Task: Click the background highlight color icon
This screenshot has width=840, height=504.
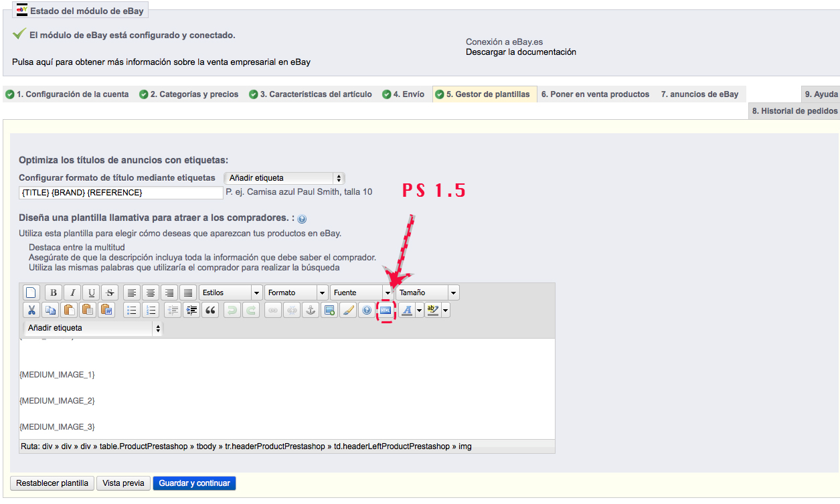Action: coord(432,310)
